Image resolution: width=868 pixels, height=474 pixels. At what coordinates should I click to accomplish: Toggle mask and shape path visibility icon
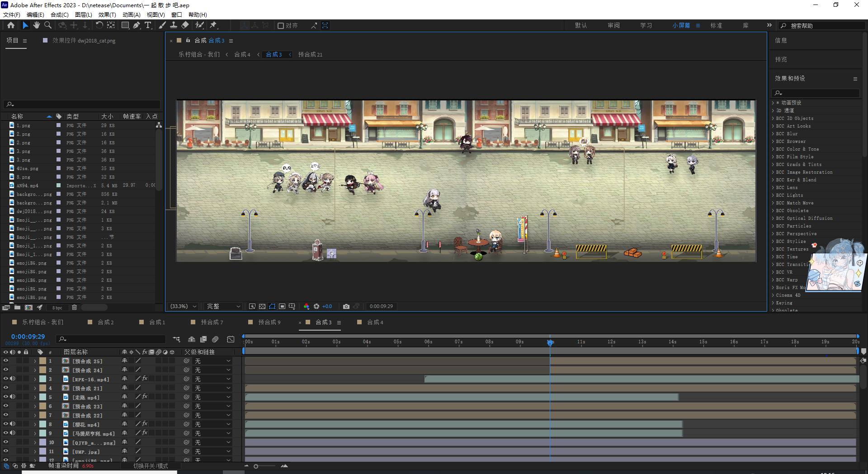click(272, 306)
